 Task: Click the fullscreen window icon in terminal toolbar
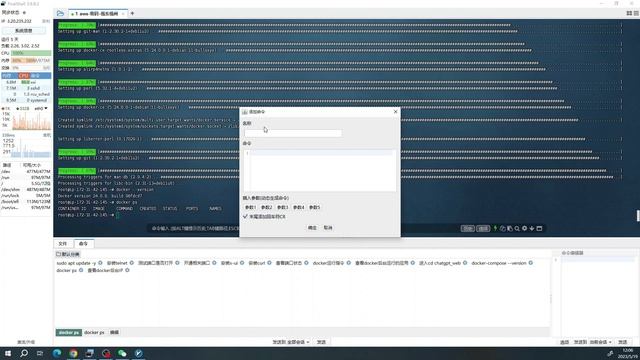539,229
